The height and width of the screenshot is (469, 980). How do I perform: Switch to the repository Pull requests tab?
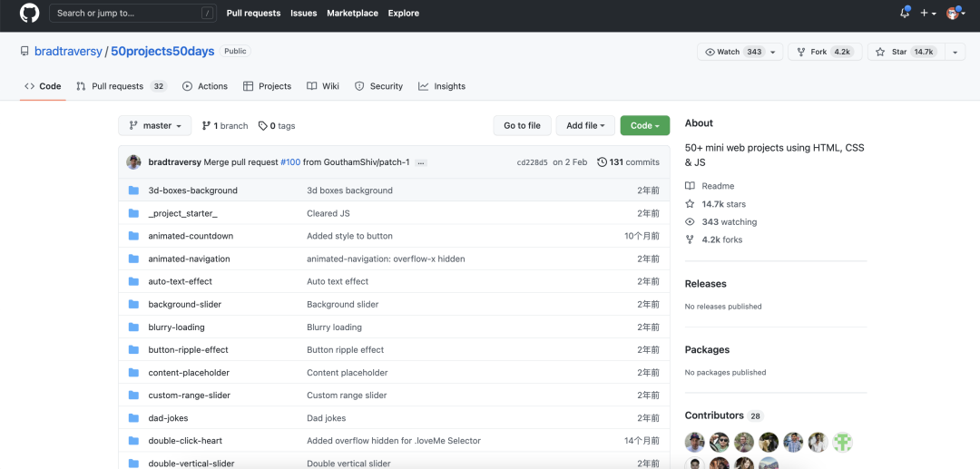(122, 86)
